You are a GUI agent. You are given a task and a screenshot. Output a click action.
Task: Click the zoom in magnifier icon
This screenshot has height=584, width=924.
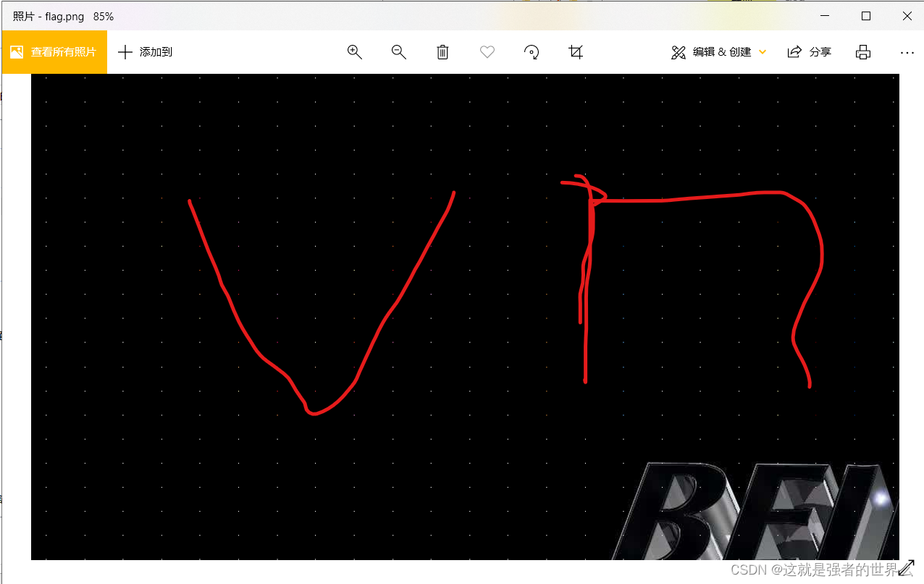(x=354, y=52)
